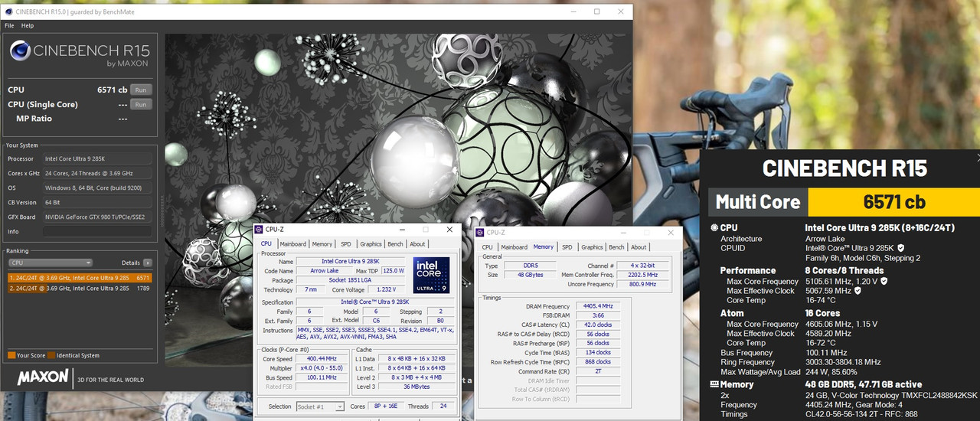The image size is (980, 421).
Task: Click the DRAM Frequency value 4405.4 MHz
Action: (598, 306)
